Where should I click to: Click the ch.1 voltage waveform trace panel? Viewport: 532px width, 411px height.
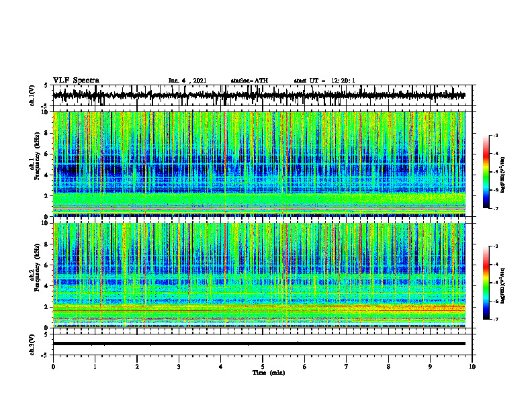263,95
